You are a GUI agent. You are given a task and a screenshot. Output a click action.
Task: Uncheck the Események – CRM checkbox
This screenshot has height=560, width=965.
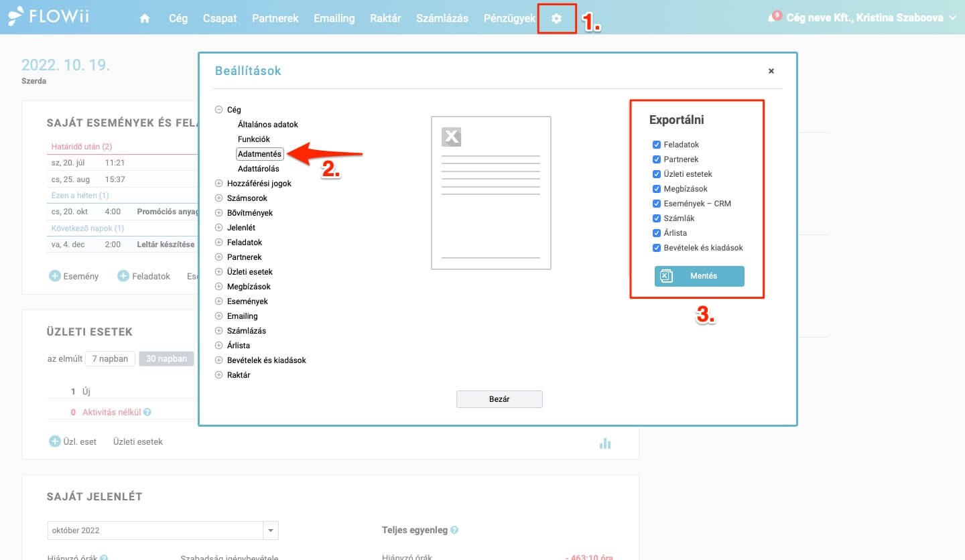pyautogui.click(x=657, y=204)
